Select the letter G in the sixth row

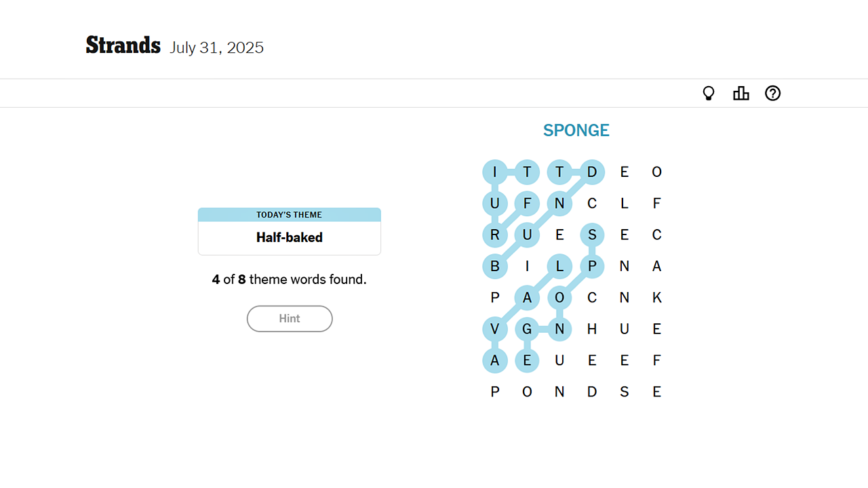tap(527, 329)
